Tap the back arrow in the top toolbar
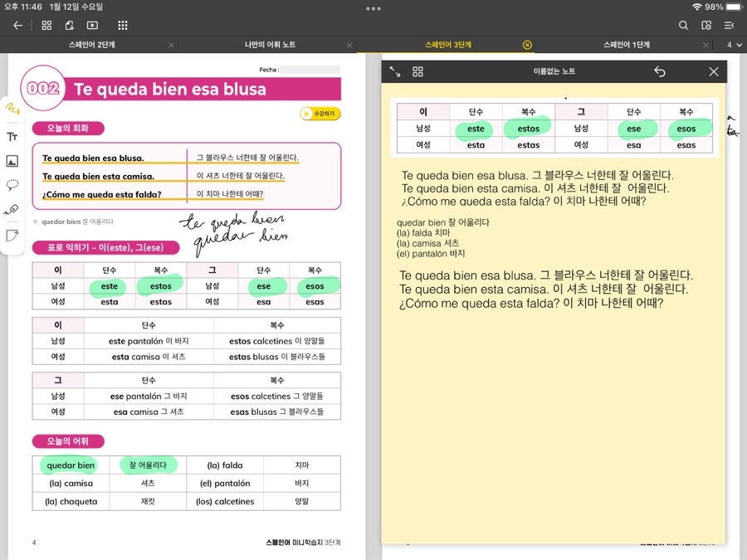Viewport: 747px width, 560px height. click(18, 25)
